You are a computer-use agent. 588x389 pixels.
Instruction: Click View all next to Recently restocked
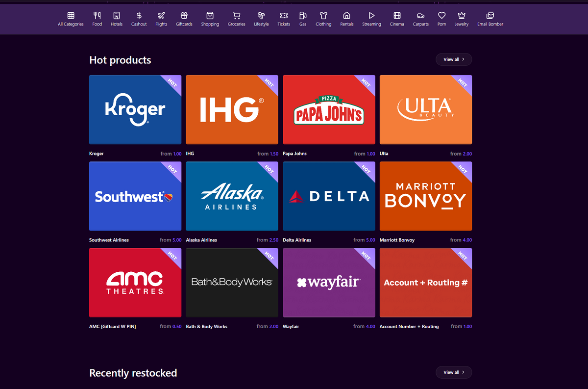(454, 372)
